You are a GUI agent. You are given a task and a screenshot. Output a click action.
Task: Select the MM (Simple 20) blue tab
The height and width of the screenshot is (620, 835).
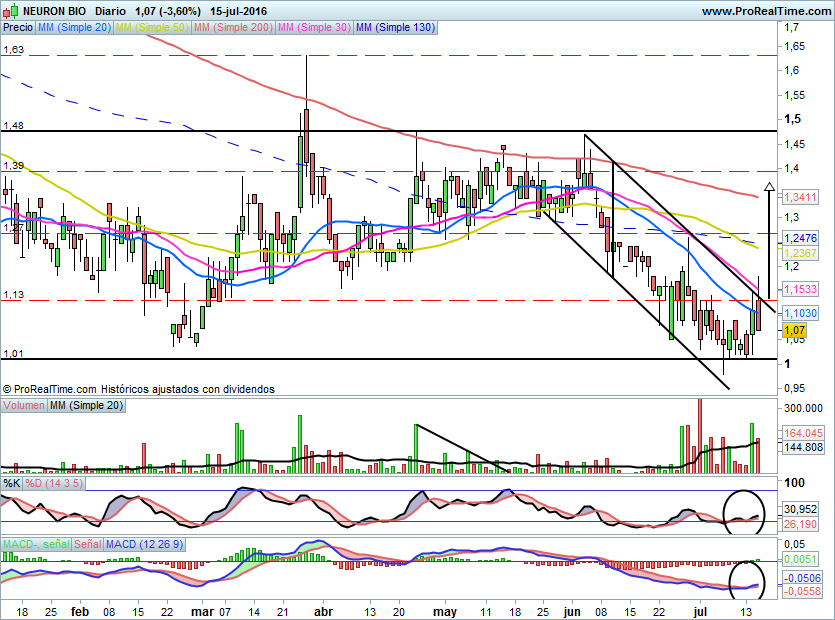click(74, 28)
